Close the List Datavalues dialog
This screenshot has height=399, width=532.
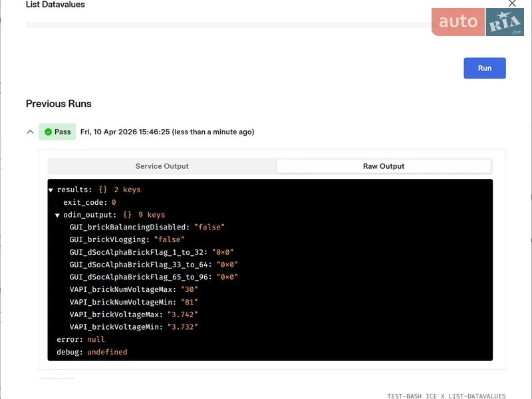coord(512,3)
